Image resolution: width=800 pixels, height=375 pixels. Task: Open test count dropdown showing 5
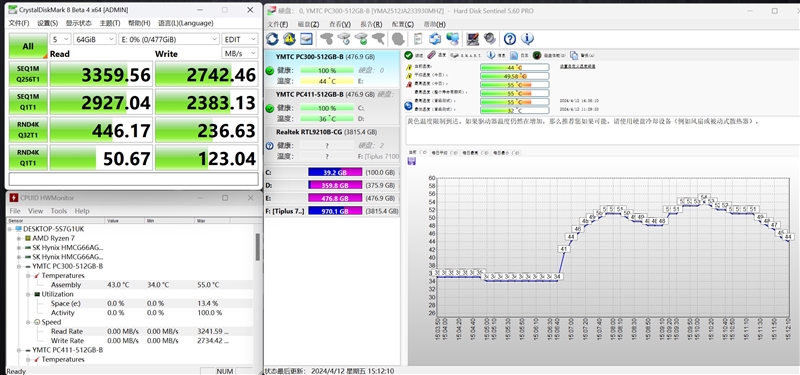pos(60,39)
